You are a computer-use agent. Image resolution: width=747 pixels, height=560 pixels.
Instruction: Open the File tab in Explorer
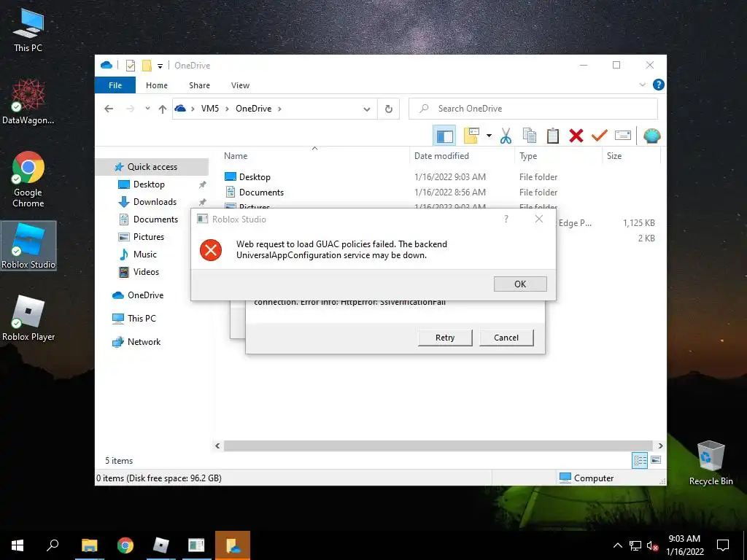tap(115, 85)
